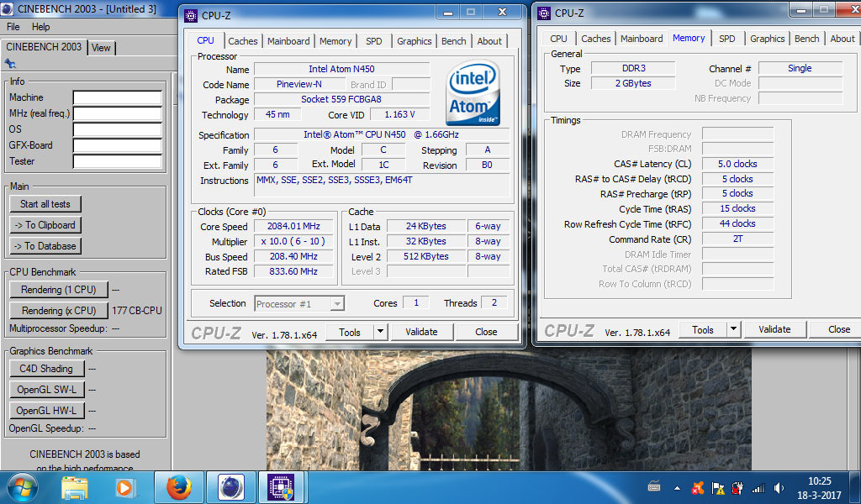
Task: Click the Intel Atom logo image
Action: pos(473,92)
